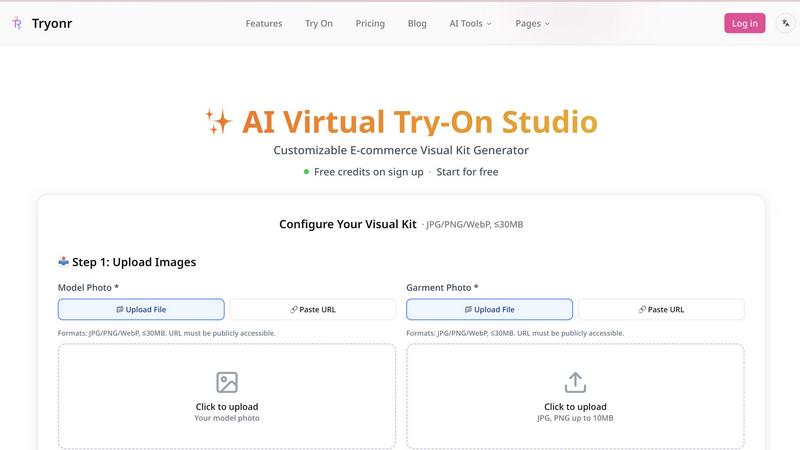Open the Pricing page
This screenshot has width=800, height=450.
[x=370, y=23]
